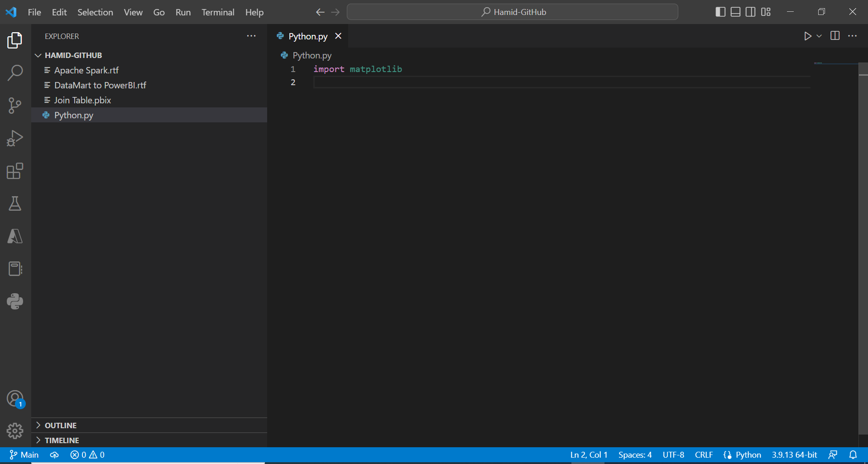The height and width of the screenshot is (464, 868).
Task: Select Python interpreter 3.9.13 64-bit
Action: click(x=794, y=455)
